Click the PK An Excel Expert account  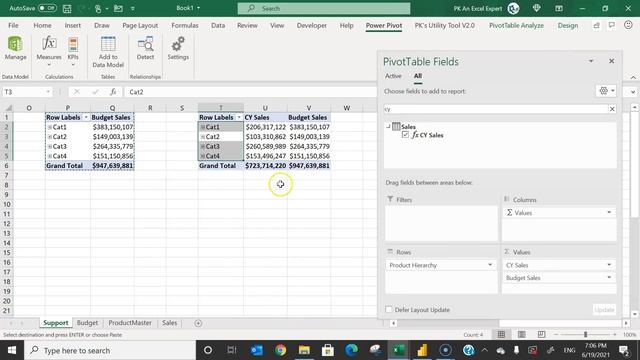[x=486, y=8]
